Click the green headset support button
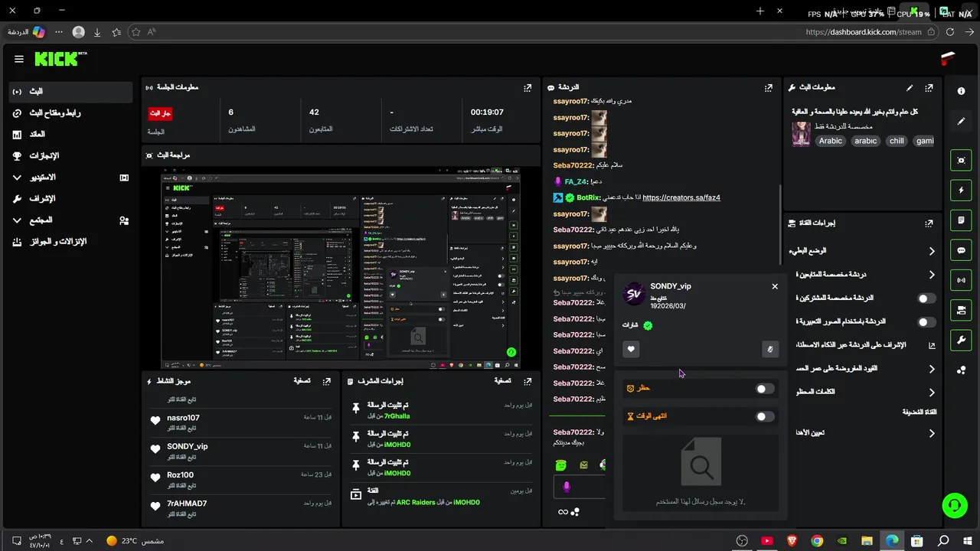Image resolution: width=980 pixels, height=551 pixels. 955,505
